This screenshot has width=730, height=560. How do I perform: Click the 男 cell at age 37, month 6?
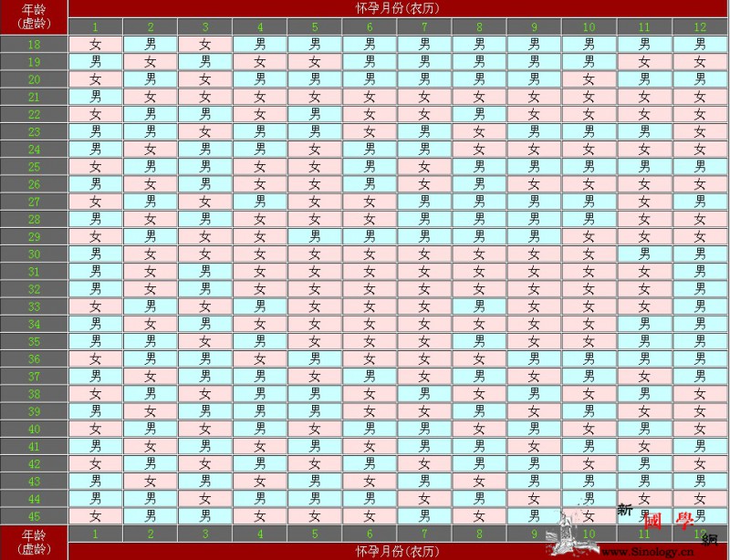(x=370, y=376)
